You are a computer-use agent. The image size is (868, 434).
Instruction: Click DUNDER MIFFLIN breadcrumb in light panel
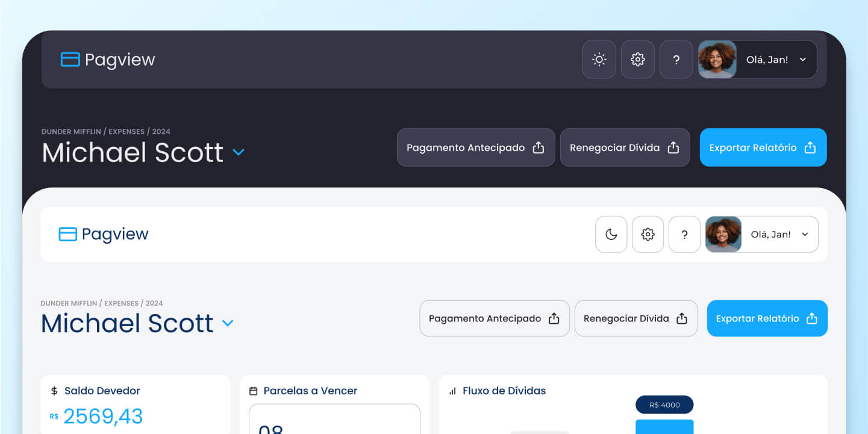coord(69,303)
